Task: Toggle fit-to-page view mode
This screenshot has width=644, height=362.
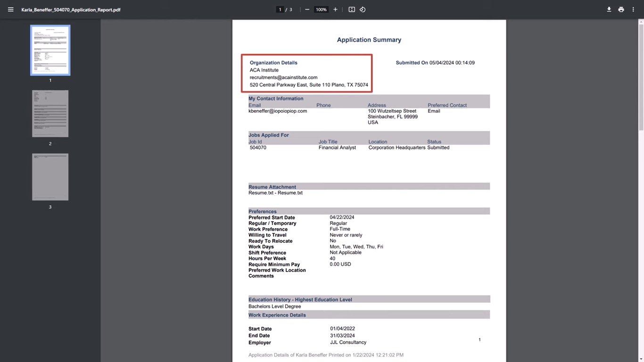Action: coord(351,9)
